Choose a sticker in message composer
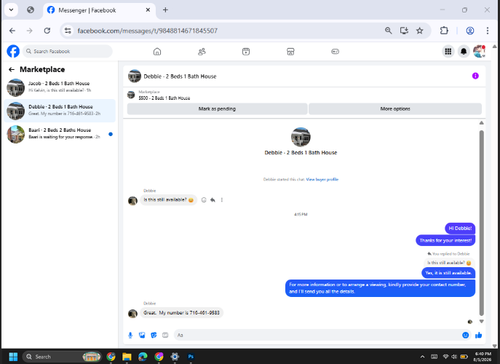Viewport: 500px width, 364px height. (x=154, y=335)
